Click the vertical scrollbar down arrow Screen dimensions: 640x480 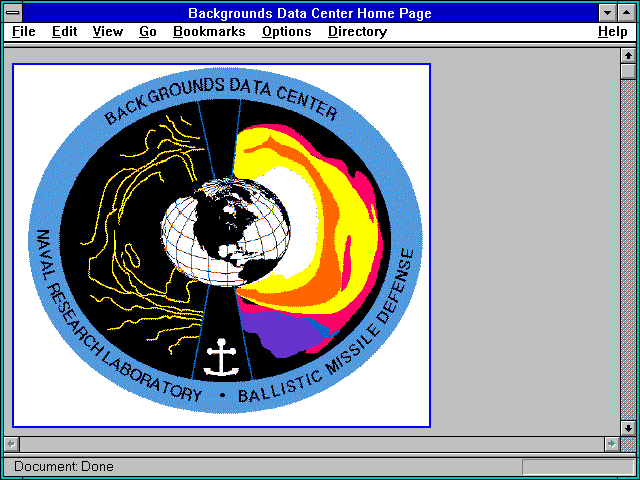click(628, 428)
